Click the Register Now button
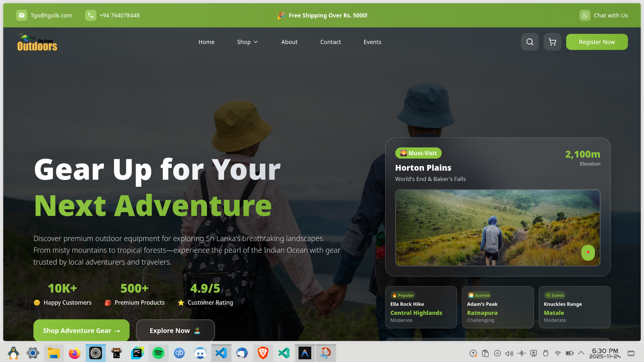This screenshot has width=644, height=362. (x=597, y=42)
